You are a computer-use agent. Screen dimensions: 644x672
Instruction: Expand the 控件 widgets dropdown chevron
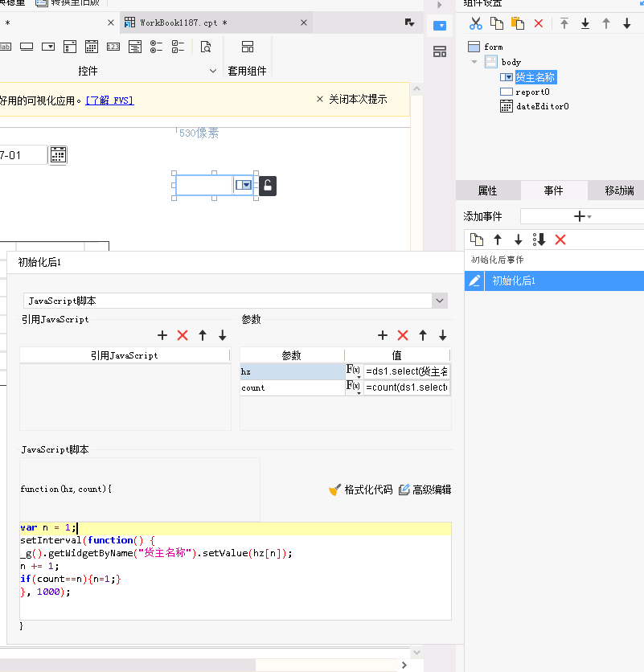click(213, 71)
